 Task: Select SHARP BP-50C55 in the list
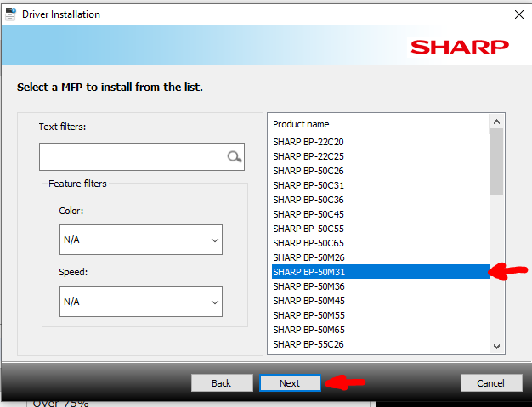click(381, 229)
